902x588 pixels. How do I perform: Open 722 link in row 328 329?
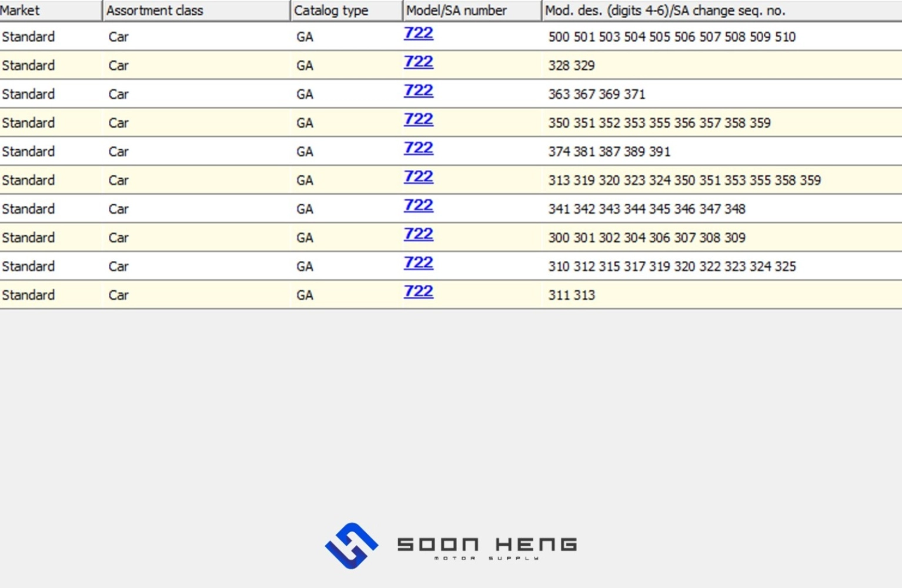[x=418, y=62]
